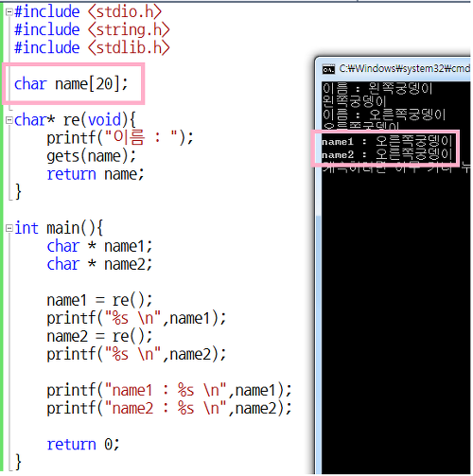
Task: Click the printf("이름 : ") line
Action: click(120, 138)
